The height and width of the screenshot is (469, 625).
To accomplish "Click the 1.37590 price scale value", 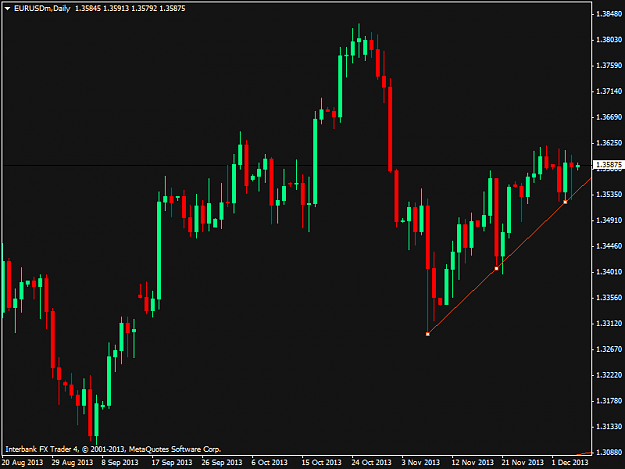I will coord(609,65).
